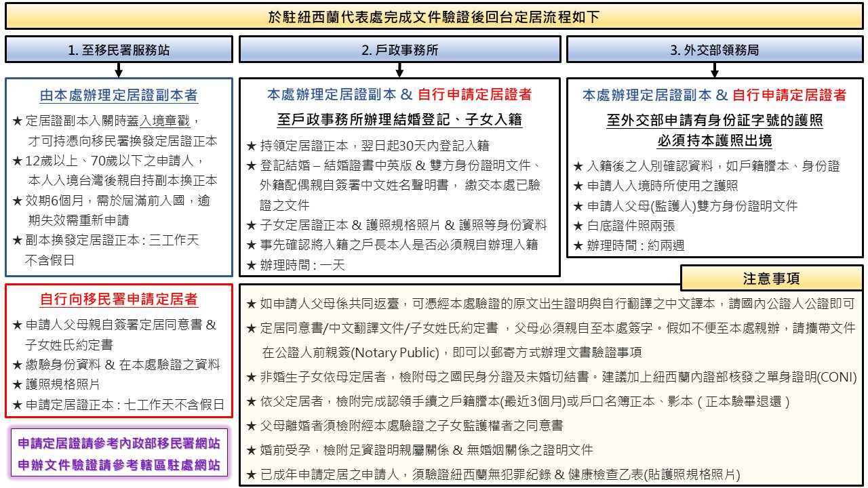The width and height of the screenshot is (868, 488).
Task: Click red heading 自行向移民署申請定居者
Action: pos(119,299)
